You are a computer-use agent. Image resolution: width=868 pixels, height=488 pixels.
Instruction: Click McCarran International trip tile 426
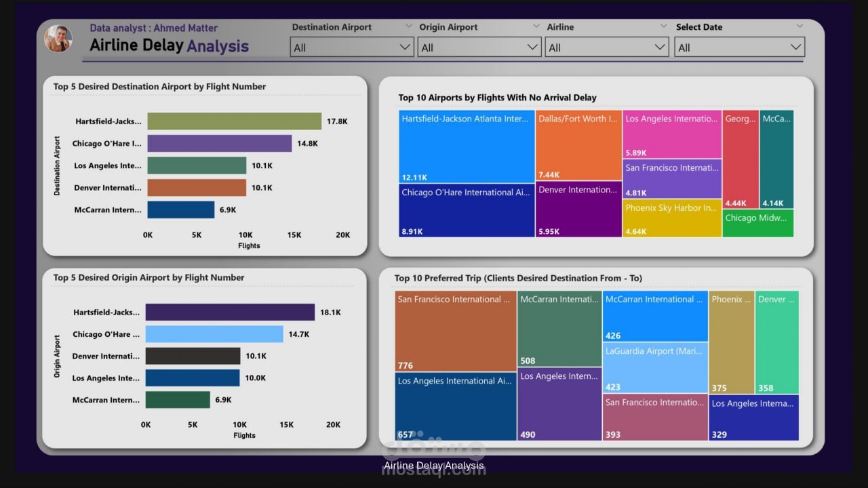click(655, 317)
